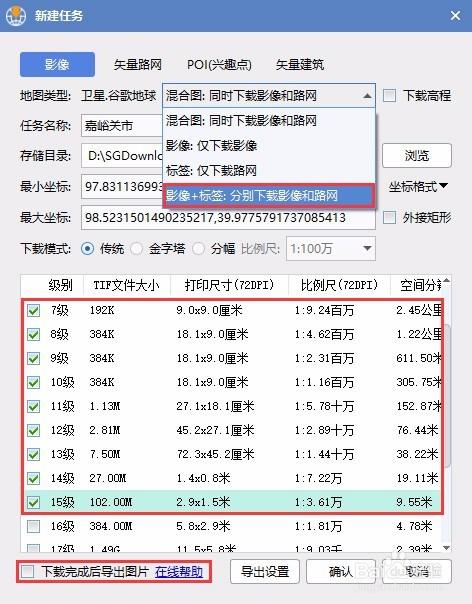Uncheck the 7级 level checkbox
The image size is (472, 604).
34,310
